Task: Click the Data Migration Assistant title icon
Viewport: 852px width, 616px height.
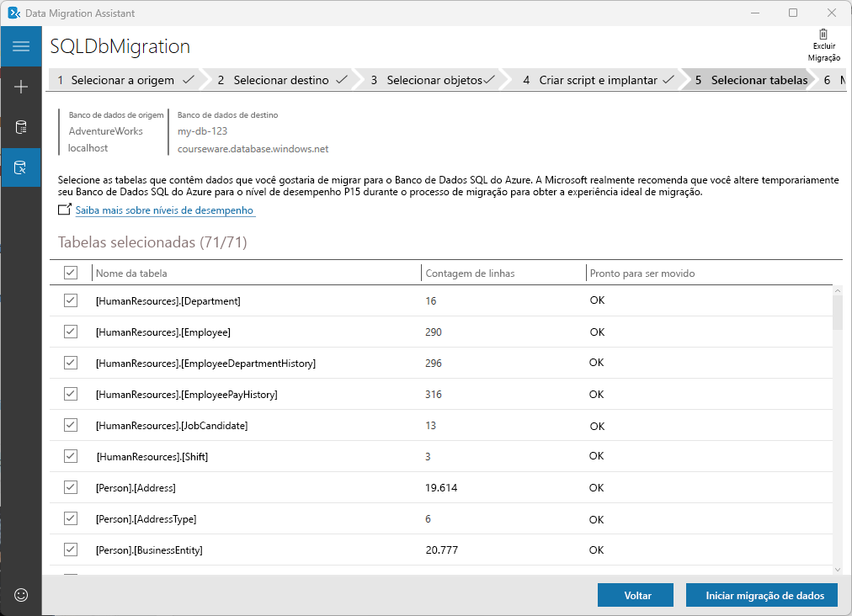Action: pyautogui.click(x=14, y=13)
